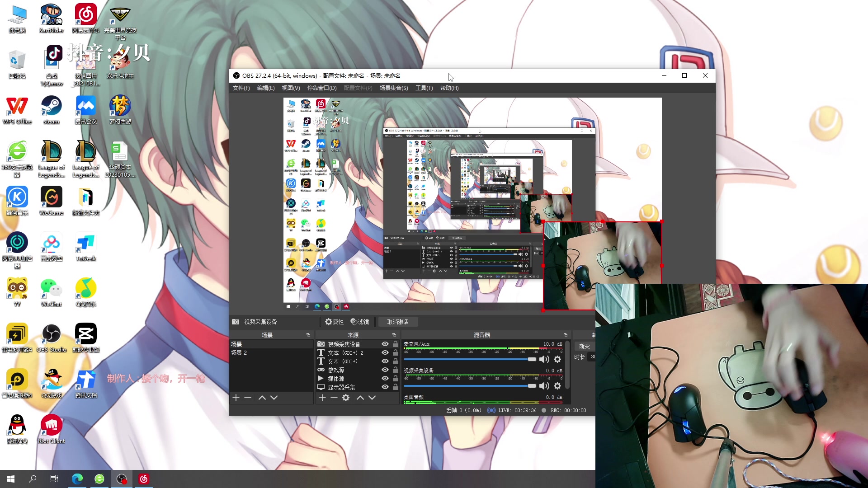Open the 帮助(H) menu
The width and height of the screenshot is (868, 488).
click(x=449, y=88)
